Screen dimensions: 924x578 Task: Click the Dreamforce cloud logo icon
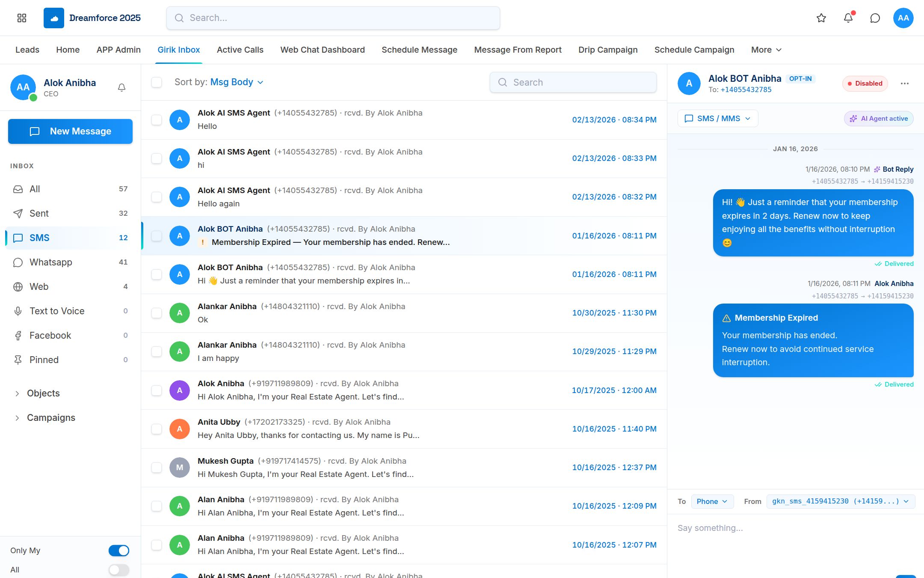pyautogui.click(x=54, y=18)
